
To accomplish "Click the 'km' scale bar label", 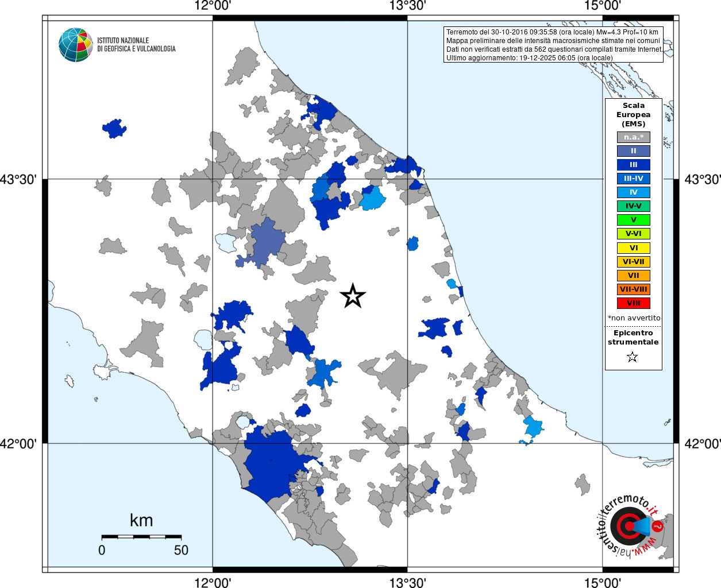I will click(x=141, y=520).
